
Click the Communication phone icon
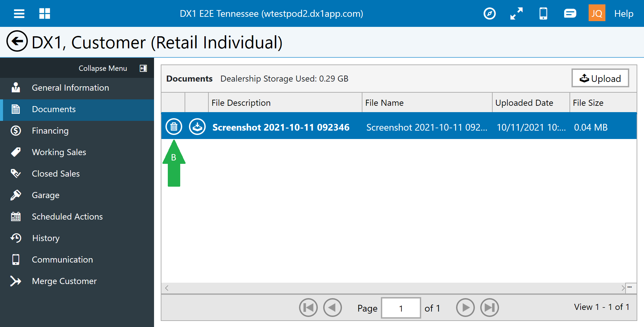pyautogui.click(x=16, y=260)
